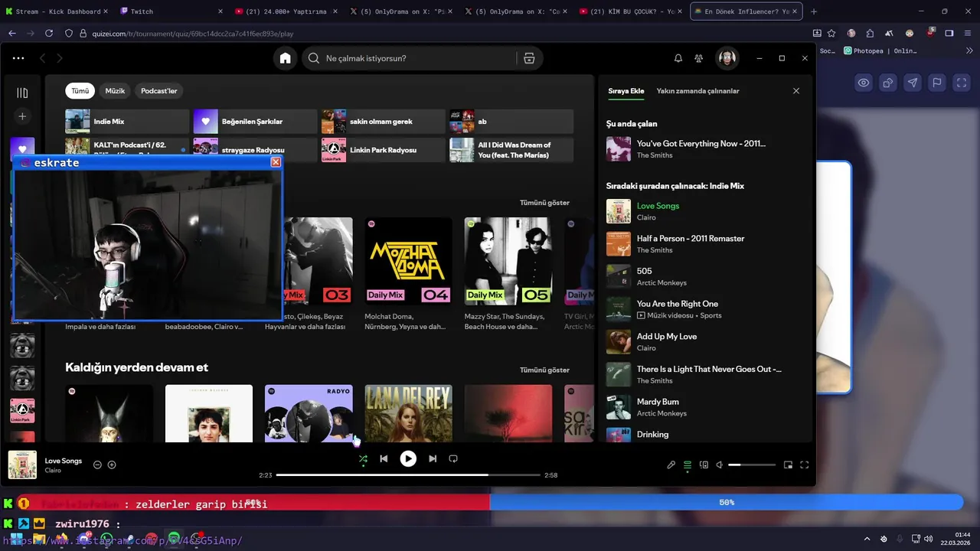
Task: Select 'You Are the Right One' in queue
Action: (704, 309)
